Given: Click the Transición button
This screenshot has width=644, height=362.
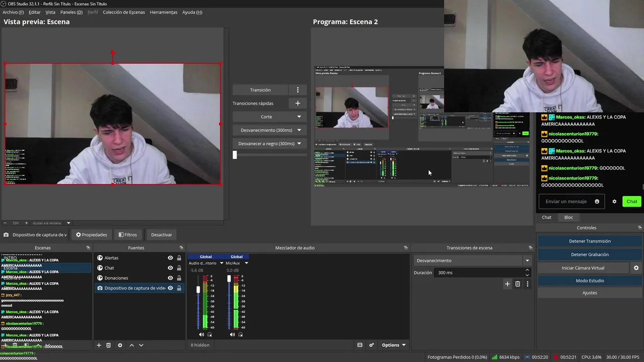Looking at the screenshot, I should [x=260, y=90].
